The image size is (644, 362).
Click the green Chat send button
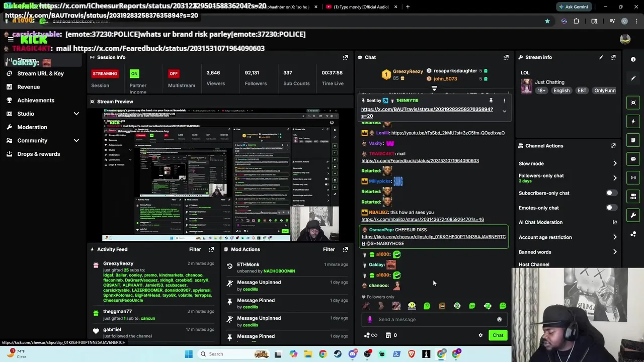[498, 335]
